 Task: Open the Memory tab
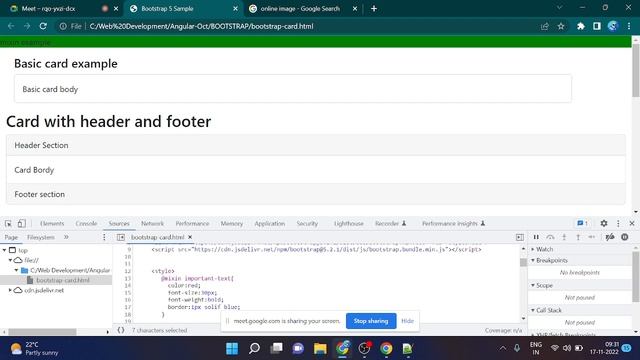tap(231, 224)
